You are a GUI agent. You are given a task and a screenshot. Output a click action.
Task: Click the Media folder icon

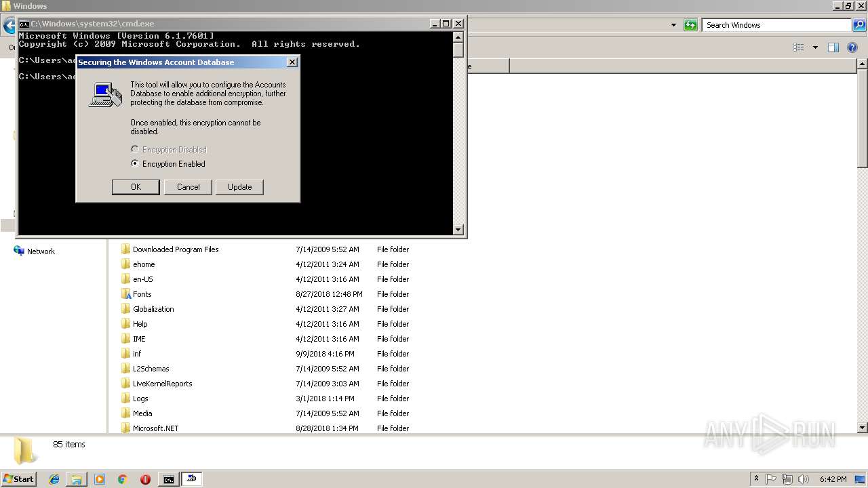tap(126, 413)
